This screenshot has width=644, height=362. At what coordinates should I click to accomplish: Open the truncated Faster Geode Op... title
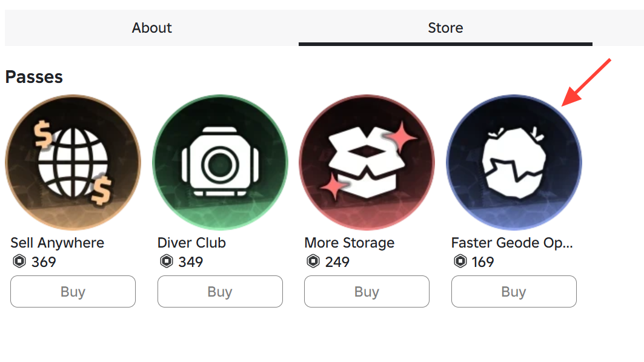click(x=512, y=243)
